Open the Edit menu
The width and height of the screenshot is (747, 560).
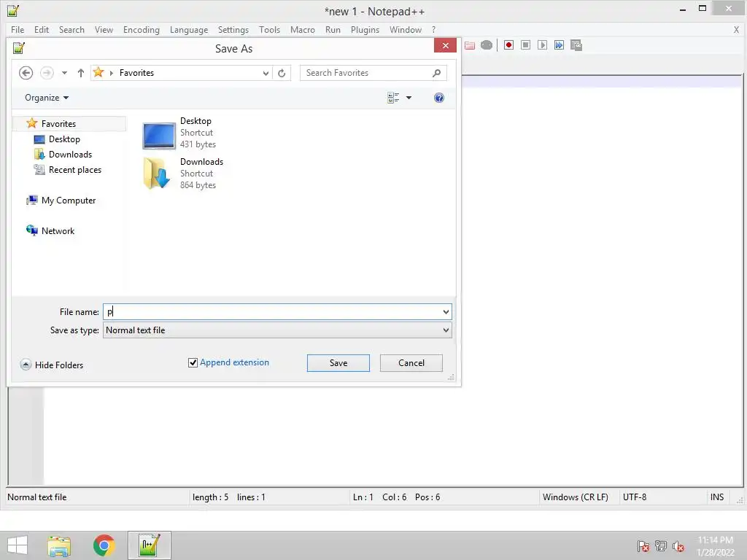[42, 29]
